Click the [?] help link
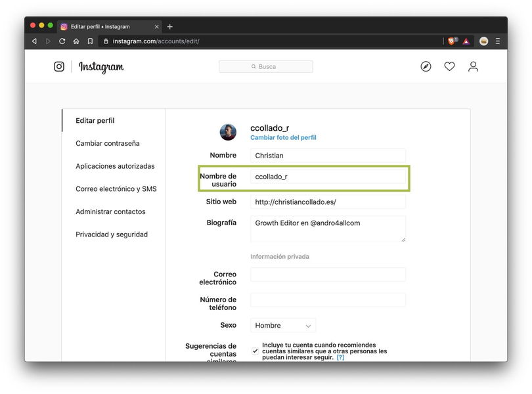Viewport: 532px width, 394px height. (340, 357)
